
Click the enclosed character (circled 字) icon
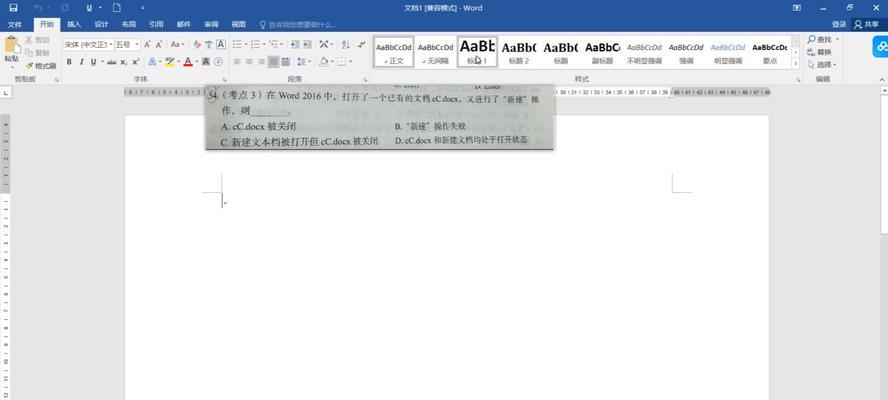point(218,62)
